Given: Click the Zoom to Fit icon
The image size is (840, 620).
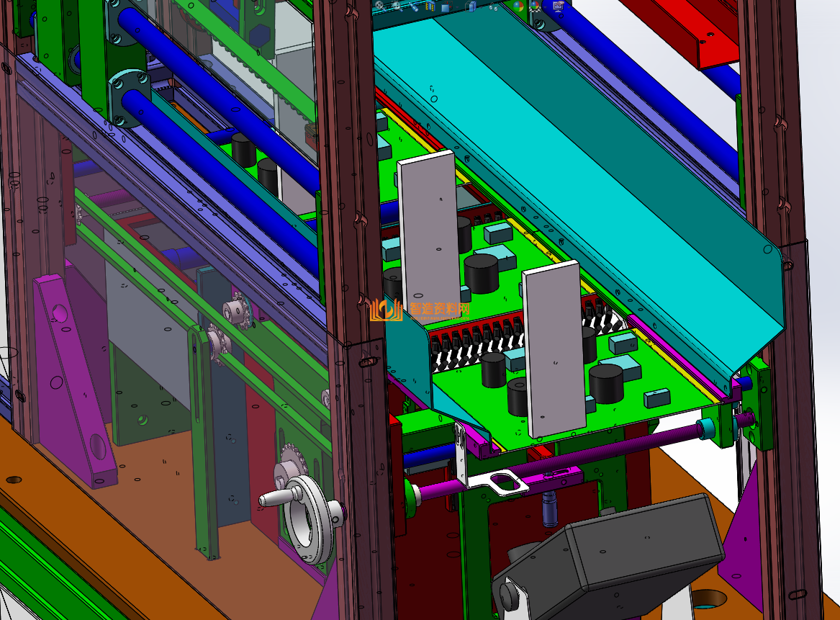Looking at the screenshot, I should [379, 6].
